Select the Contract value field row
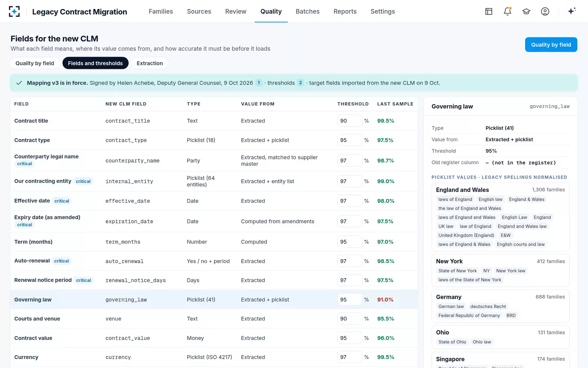The image size is (588, 368). [214, 338]
